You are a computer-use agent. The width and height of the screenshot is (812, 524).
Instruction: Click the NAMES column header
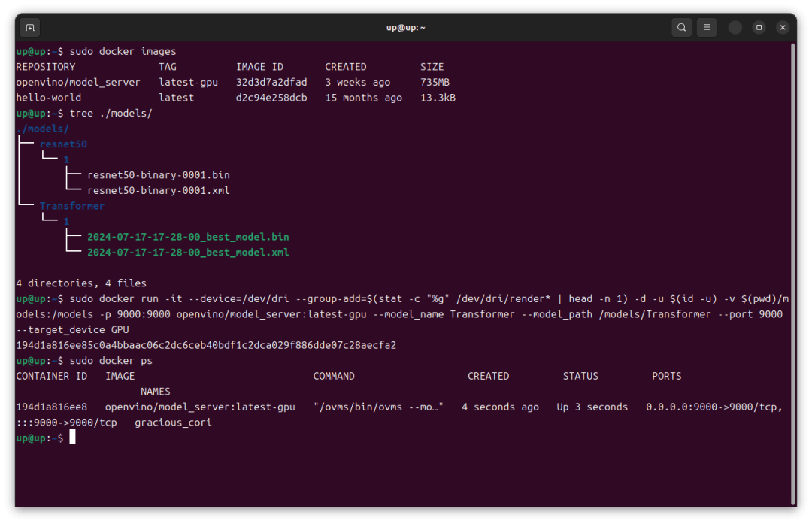tap(156, 392)
